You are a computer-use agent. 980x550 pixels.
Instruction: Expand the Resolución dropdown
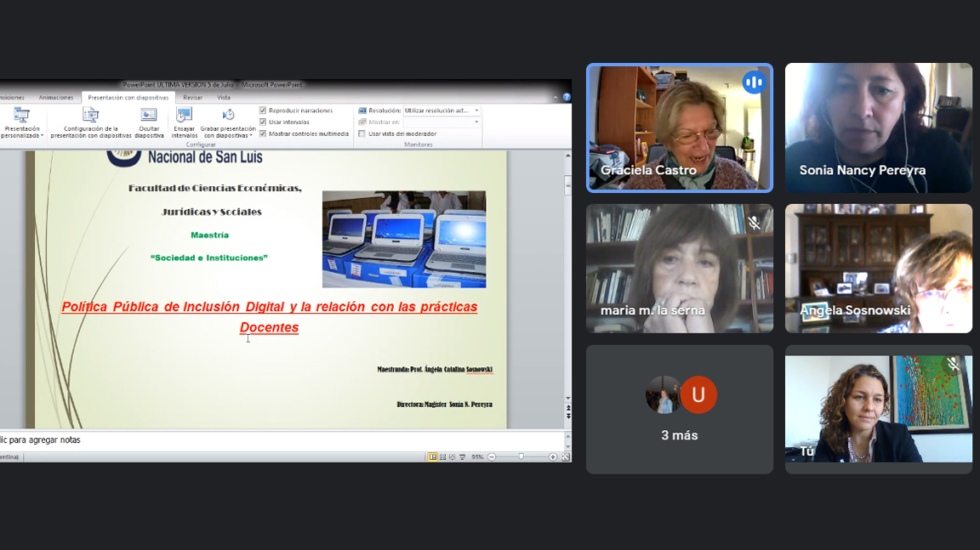[476, 111]
